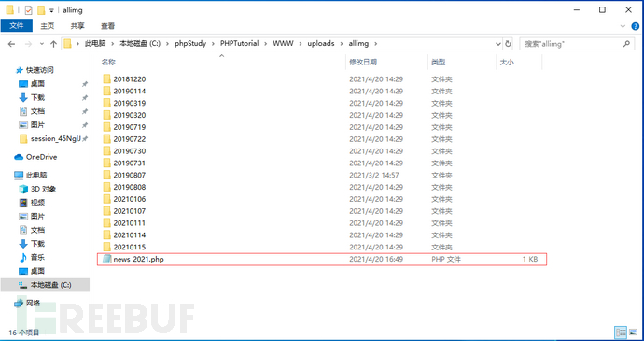Click the PHP 文件 type cell
The width and height of the screenshot is (644, 341).
446,259
